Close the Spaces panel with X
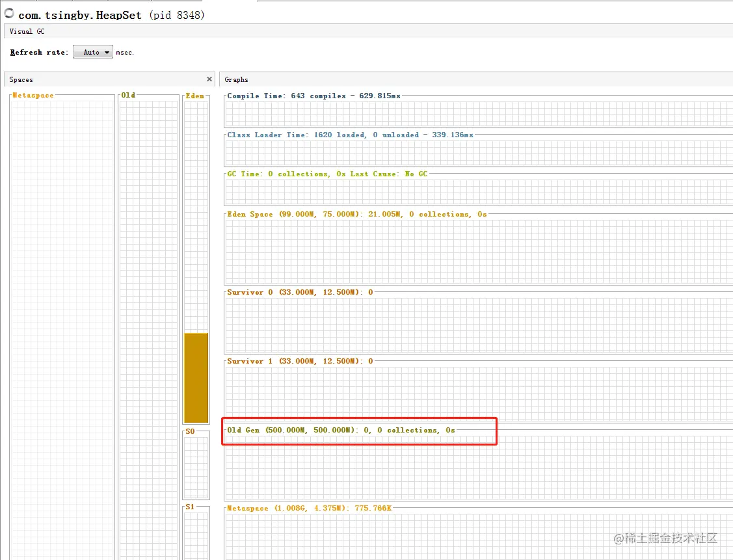This screenshot has width=733, height=560. coord(209,79)
